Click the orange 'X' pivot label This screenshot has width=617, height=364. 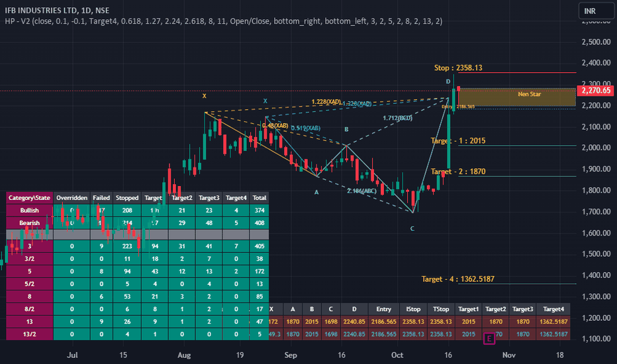tap(204, 96)
